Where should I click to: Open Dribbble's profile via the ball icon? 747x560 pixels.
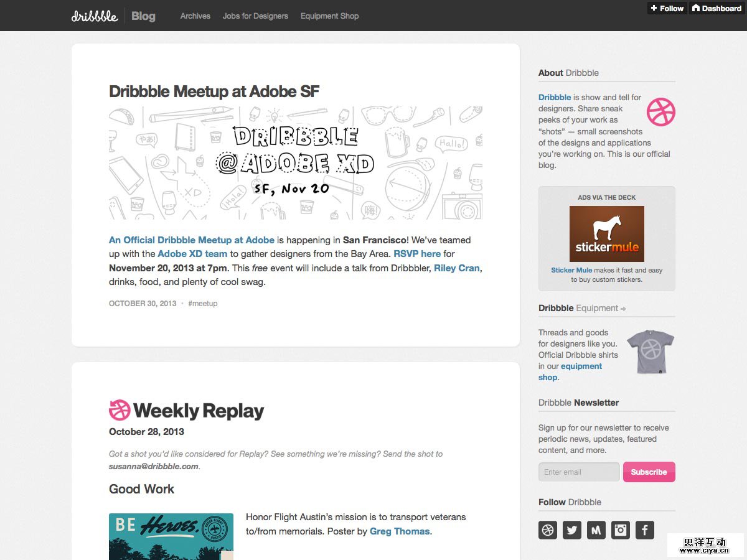coord(547,530)
